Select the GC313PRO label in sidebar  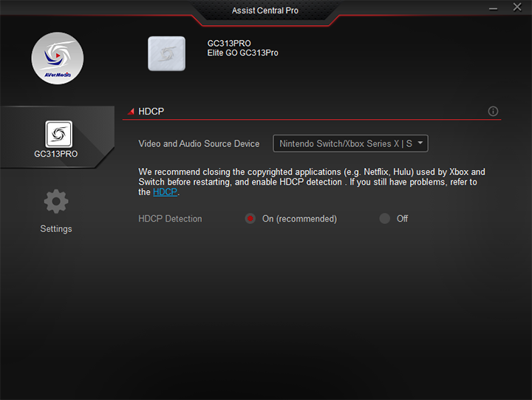pyautogui.click(x=56, y=155)
